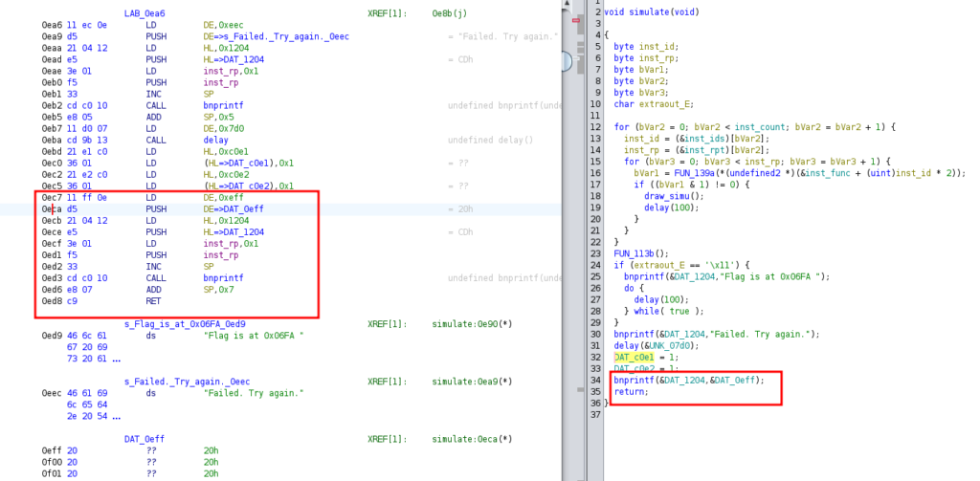Click the return statement in decompiler
Image resolution: width=980 pixels, height=481 pixels.
point(632,392)
